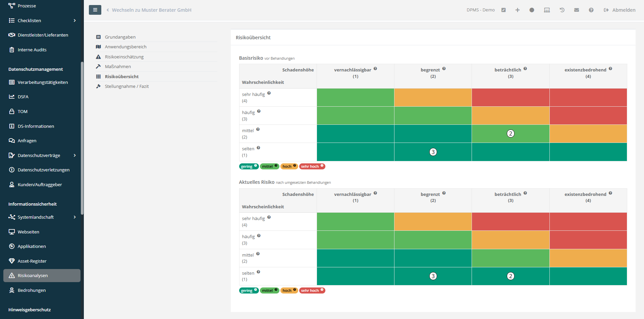The height and width of the screenshot is (319, 644).
Task: Open the training presentation icon in header
Action: (x=547, y=10)
